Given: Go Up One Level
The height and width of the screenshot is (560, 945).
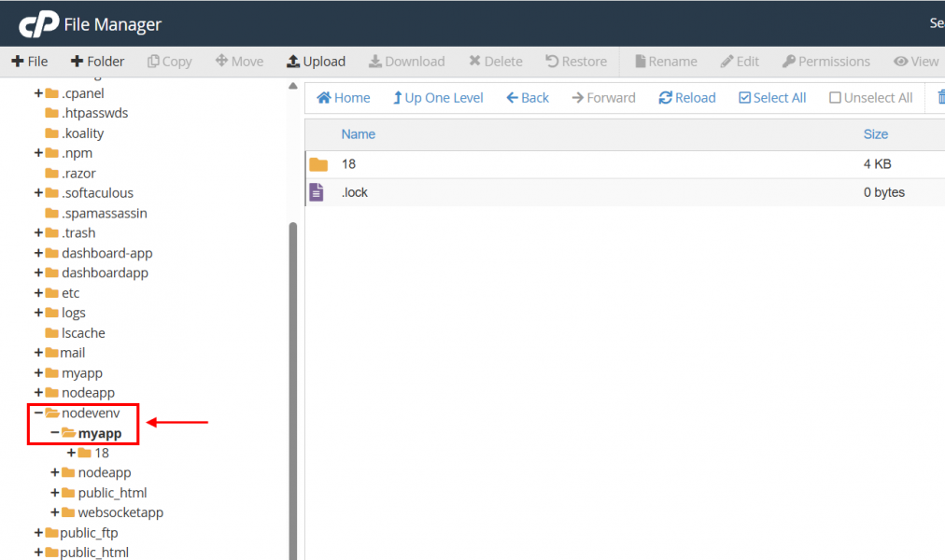Looking at the screenshot, I should click(x=438, y=98).
